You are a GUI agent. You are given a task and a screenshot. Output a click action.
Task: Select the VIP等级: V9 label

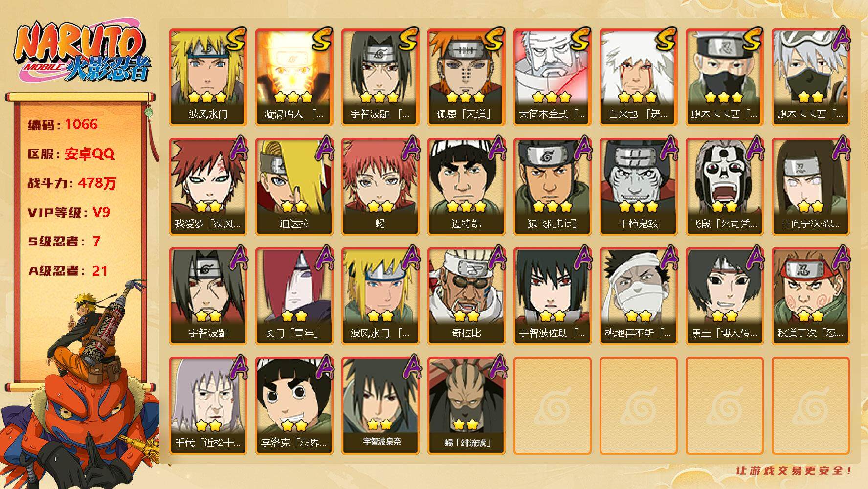(x=68, y=212)
